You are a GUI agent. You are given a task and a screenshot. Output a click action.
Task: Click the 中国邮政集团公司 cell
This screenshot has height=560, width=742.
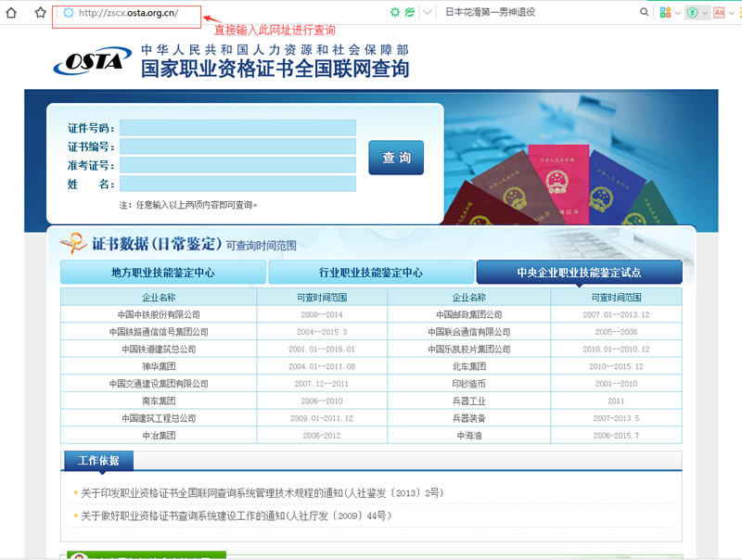click(x=469, y=314)
